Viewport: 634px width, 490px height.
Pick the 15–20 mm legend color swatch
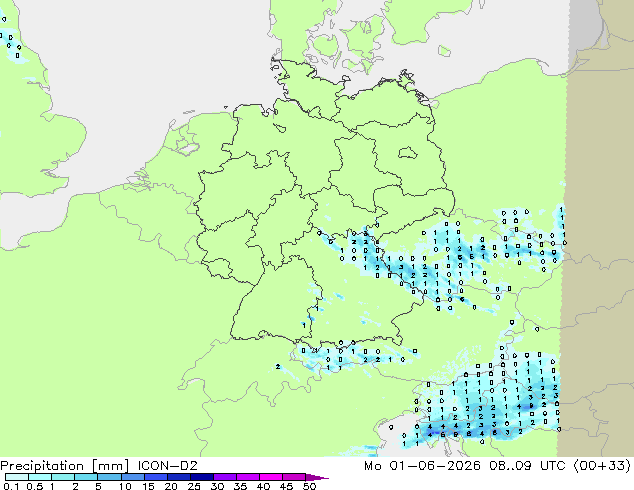click(x=155, y=477)
